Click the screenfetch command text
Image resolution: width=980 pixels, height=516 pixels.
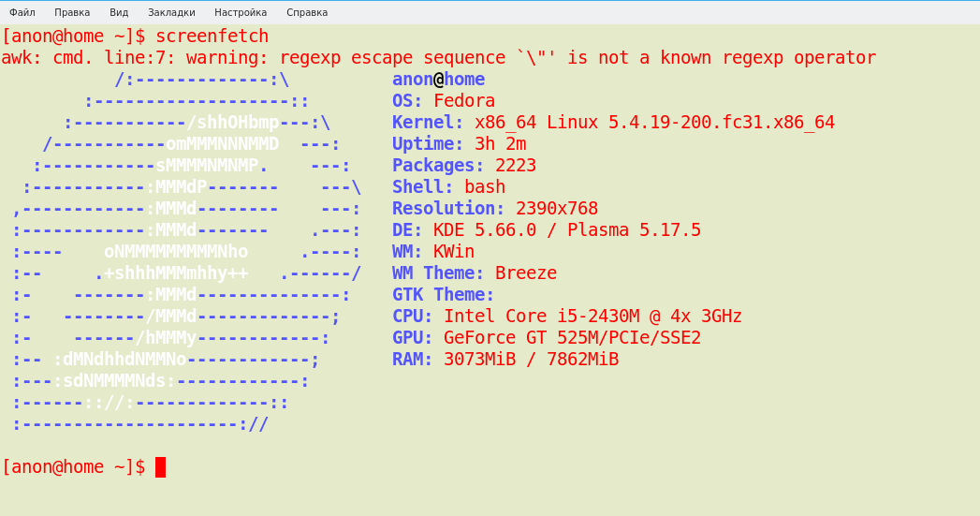pyautogui.click(x=212, y=37)
